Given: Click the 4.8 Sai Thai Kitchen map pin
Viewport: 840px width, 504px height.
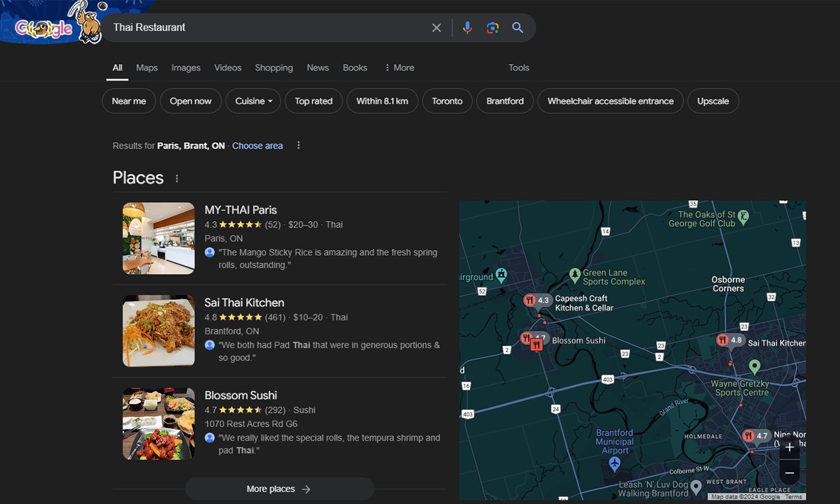Looking at the screenshot, I should click(730, 341).
